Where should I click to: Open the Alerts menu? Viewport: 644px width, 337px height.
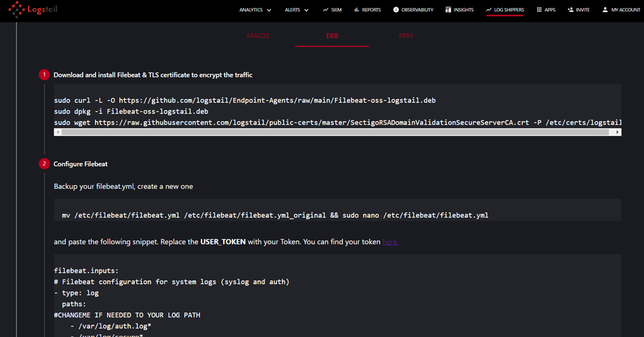(297, 10)
